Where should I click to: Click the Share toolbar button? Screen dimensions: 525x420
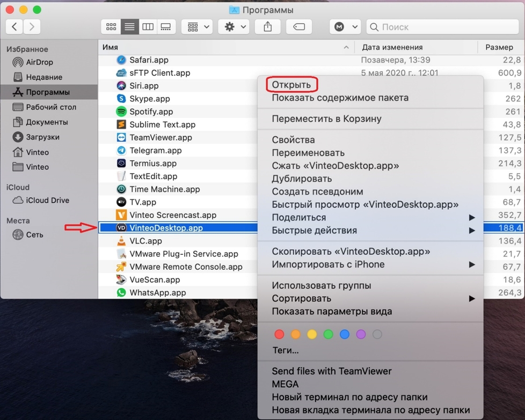(267, 27)
